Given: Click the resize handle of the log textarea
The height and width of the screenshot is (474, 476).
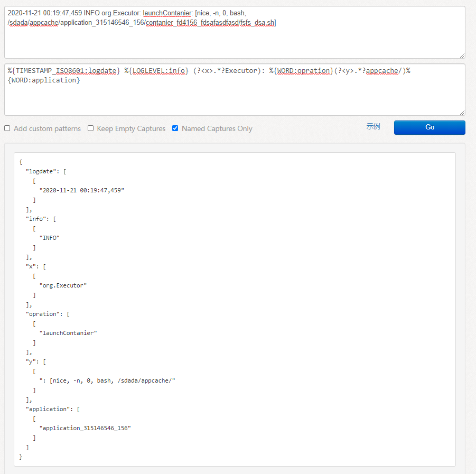Looking at the screenshot, I should pos(462,54).
